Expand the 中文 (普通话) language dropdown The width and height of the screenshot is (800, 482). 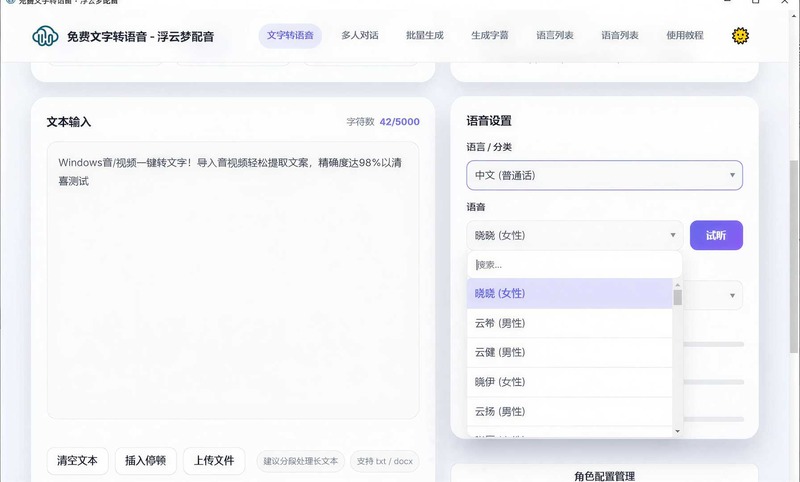[604, 175]
